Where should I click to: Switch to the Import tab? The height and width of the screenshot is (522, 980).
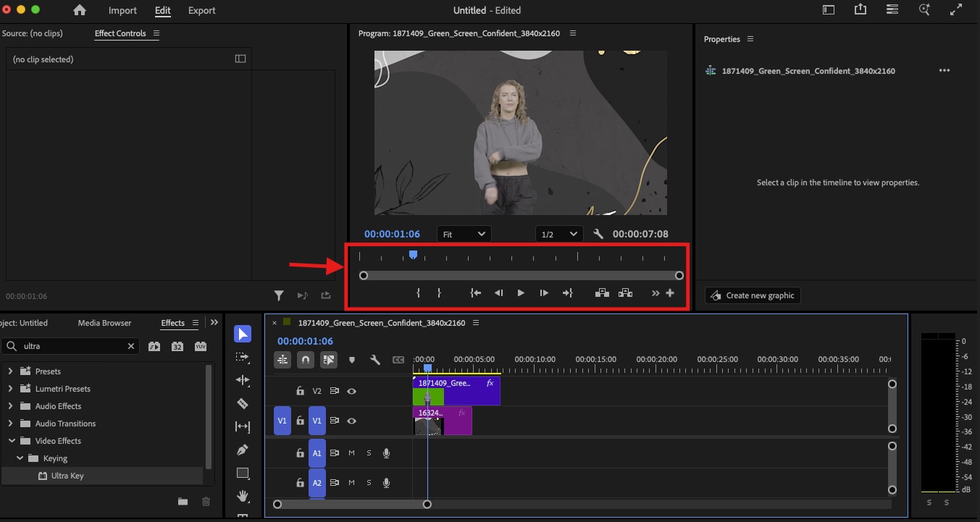(122, 10)
